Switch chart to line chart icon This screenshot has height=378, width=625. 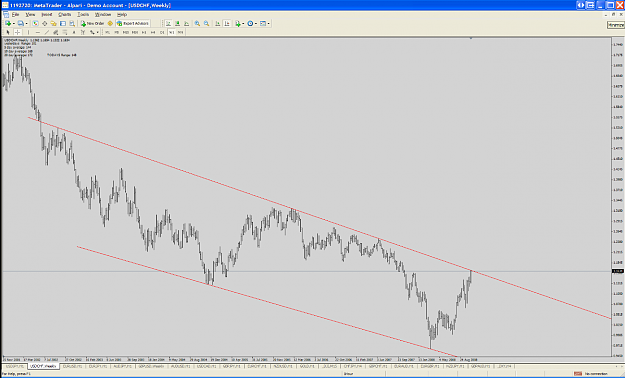pos(186,24)
